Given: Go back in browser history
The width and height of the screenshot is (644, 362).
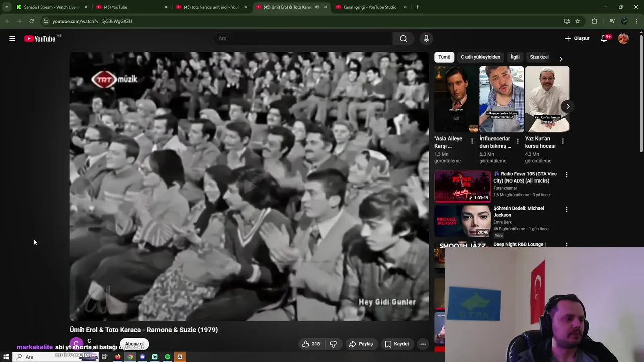Looking at the screenshot, I should click(7, 21).
